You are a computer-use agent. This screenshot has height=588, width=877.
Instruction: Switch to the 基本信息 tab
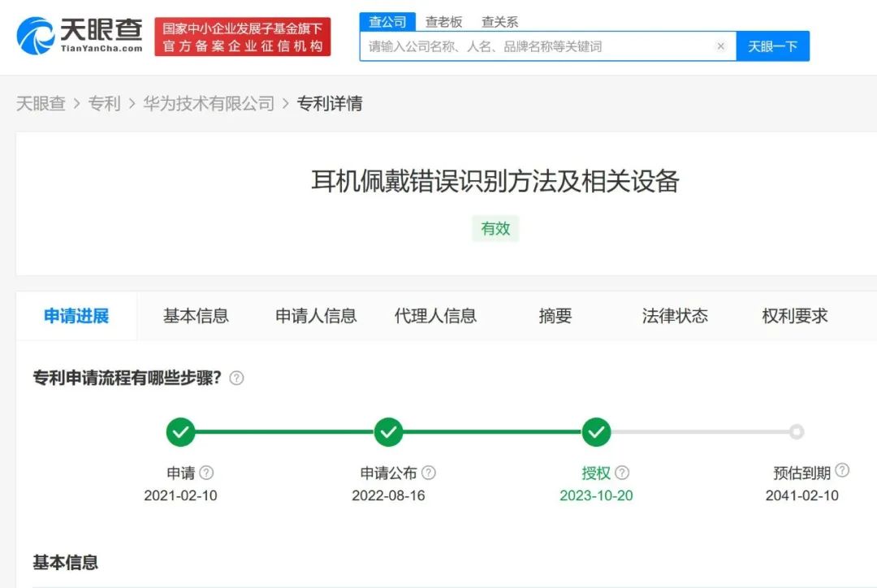(x=196, y=316)
